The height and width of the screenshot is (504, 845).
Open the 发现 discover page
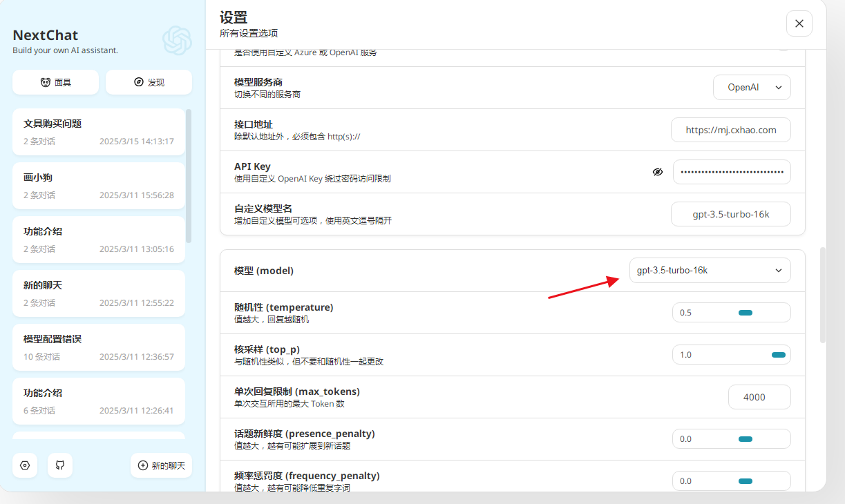point(149,82)
